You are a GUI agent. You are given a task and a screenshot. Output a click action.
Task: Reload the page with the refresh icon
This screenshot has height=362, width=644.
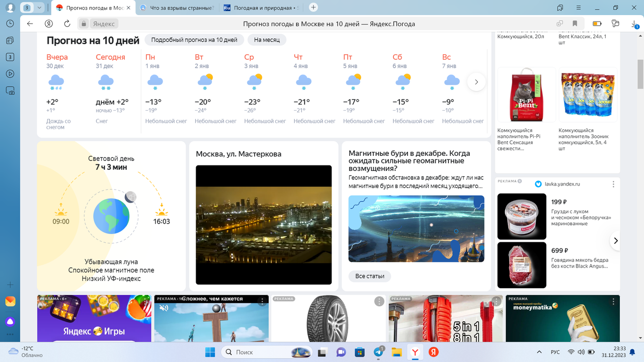[67, 24]
